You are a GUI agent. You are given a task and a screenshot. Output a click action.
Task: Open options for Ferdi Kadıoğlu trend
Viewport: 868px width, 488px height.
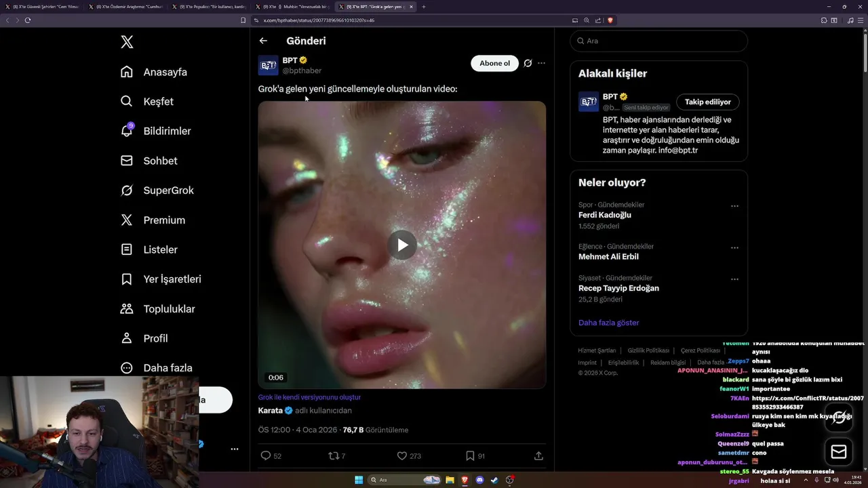coord(734,206)
